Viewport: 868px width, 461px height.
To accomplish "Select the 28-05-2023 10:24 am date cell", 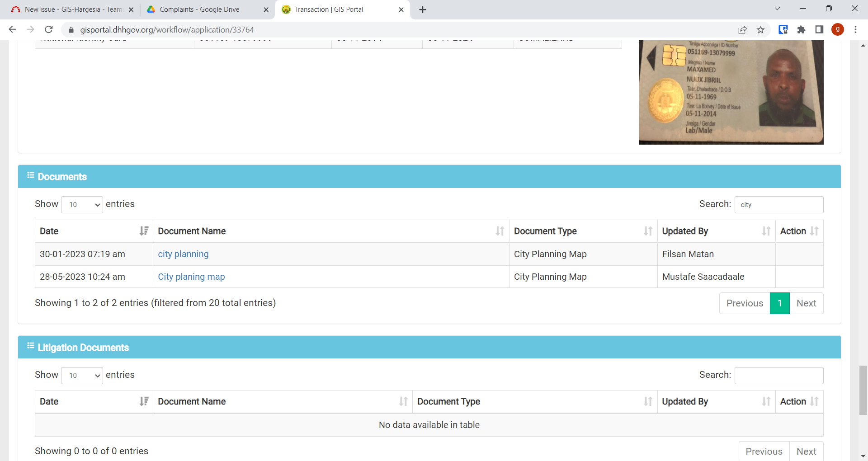I will [94, 277].
